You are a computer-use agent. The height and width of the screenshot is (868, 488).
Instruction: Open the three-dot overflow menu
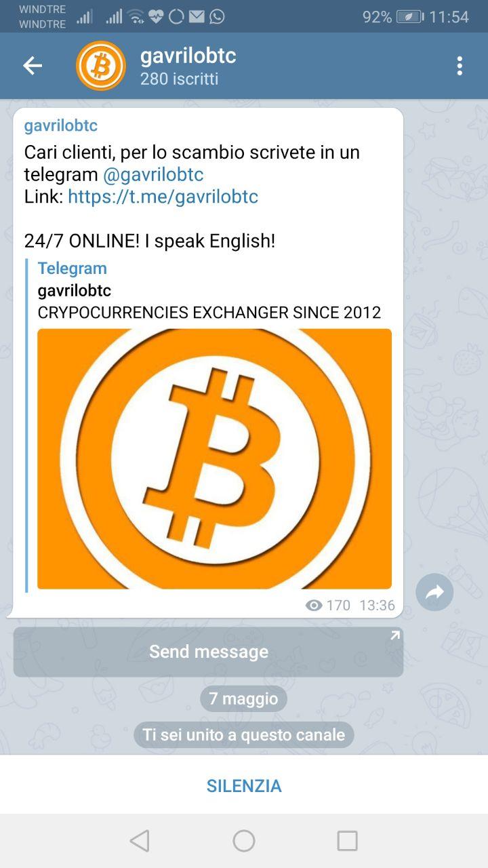tap(460, 66)
